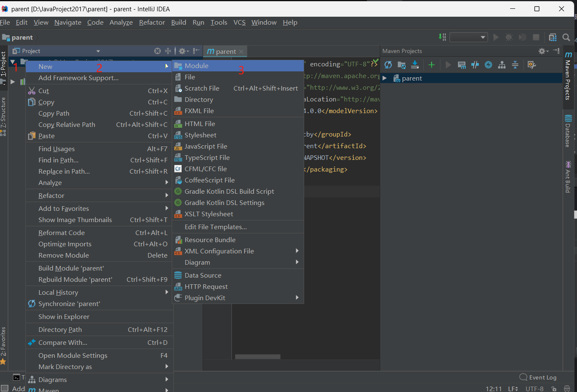Click Execute Maven Goal icon

click(462, 65)
